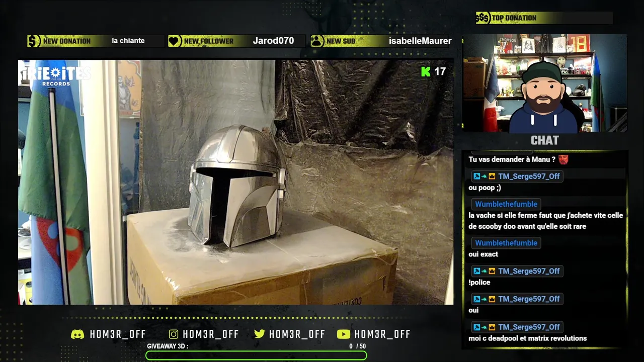
Task: Click the first Wumblethefumble username, above the scooby doo message
Action: (506, 204)
